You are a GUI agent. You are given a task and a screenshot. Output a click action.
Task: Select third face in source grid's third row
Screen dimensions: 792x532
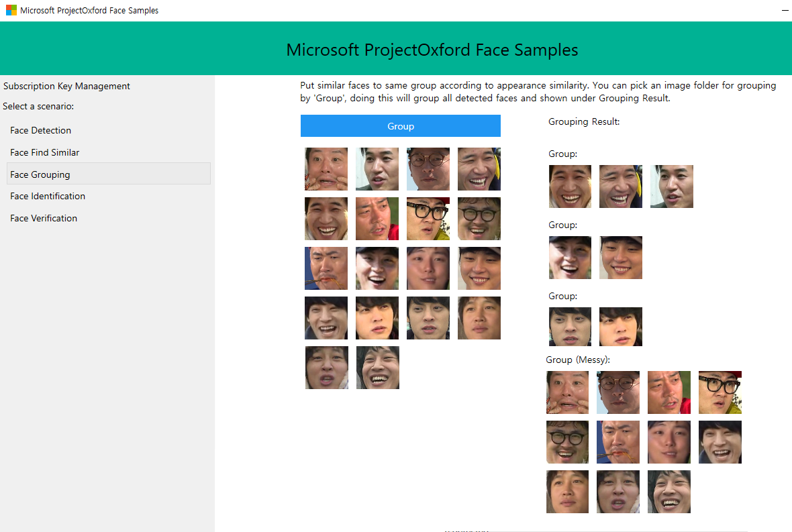point(428,268)
